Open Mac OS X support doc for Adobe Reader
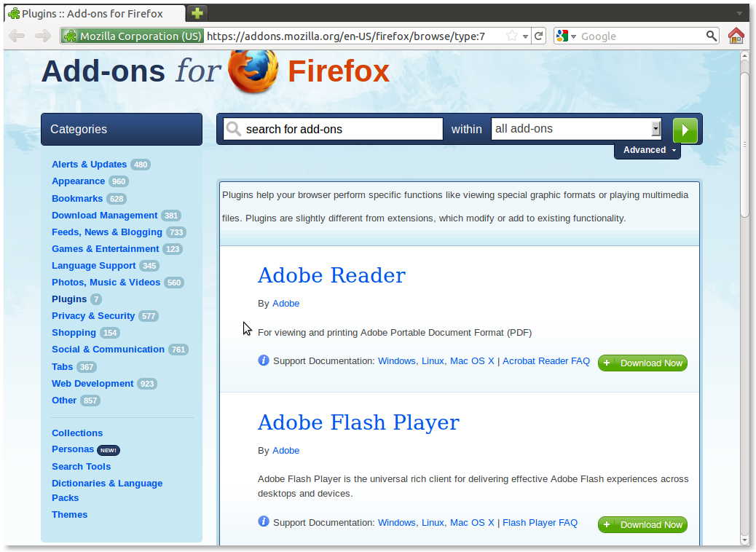The height and width of the screenshot is (552, 756). tap(472, 361)
